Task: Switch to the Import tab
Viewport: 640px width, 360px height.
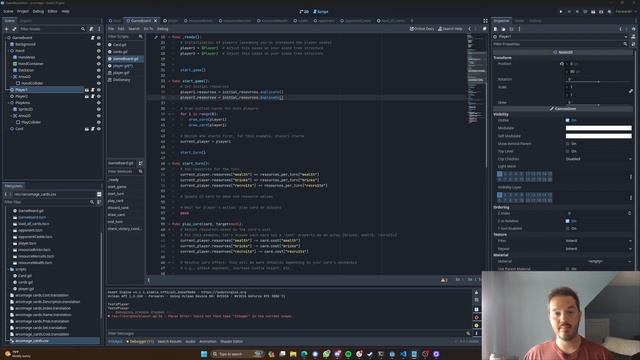Action: [x=26, y=21]
